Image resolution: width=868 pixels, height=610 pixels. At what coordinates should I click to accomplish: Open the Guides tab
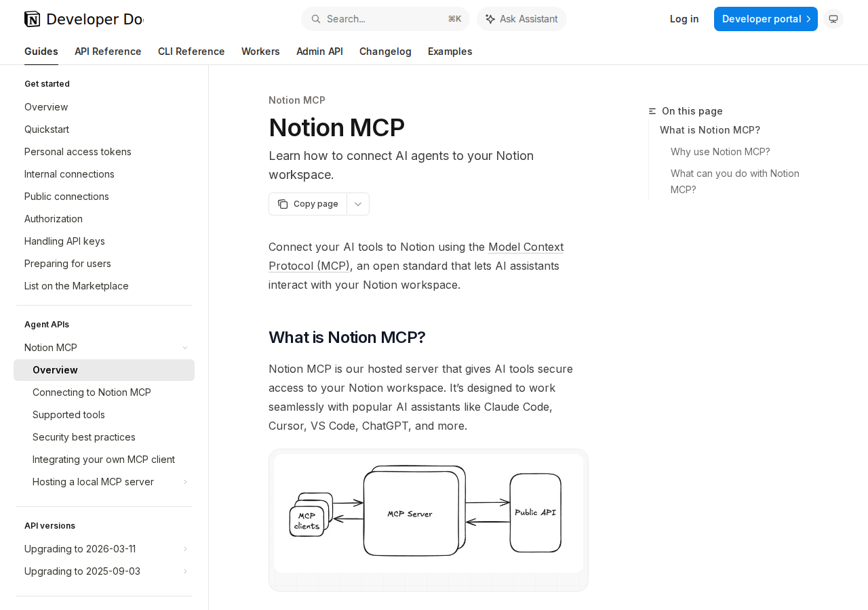(x=41, y=52)
